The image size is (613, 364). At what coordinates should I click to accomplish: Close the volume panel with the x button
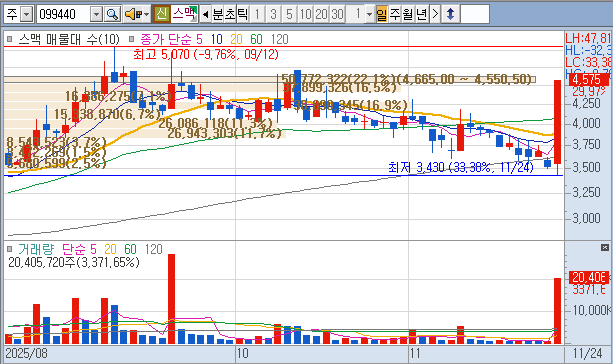coord(605,247)
